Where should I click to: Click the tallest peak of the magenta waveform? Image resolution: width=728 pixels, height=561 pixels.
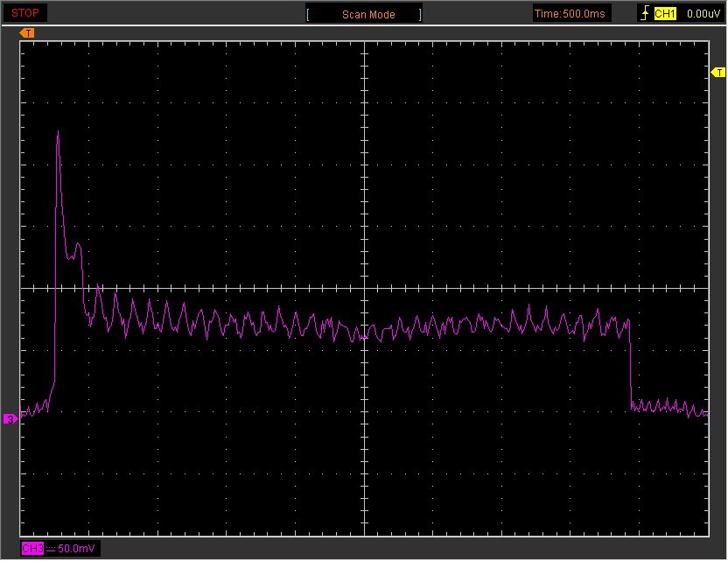pyautogui.click(x=59, y=133)
